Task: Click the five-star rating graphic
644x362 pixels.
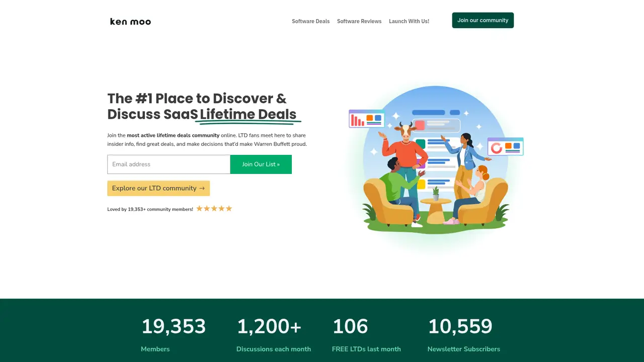Action: (x=214, y=209)
